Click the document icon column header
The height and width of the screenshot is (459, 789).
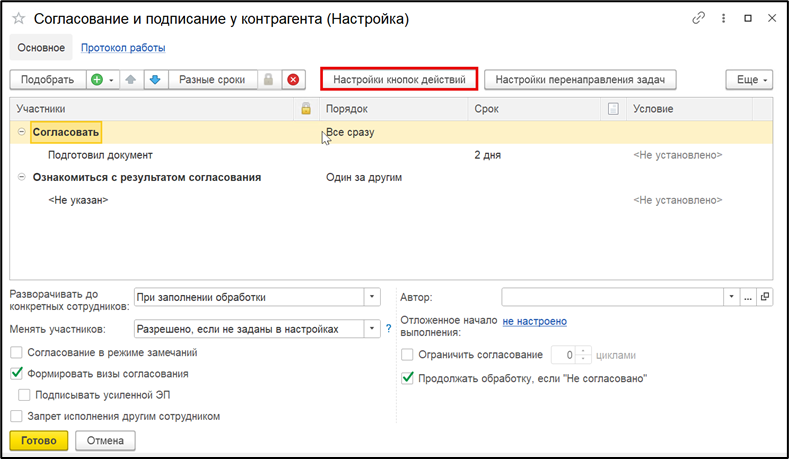click(613, 109)
